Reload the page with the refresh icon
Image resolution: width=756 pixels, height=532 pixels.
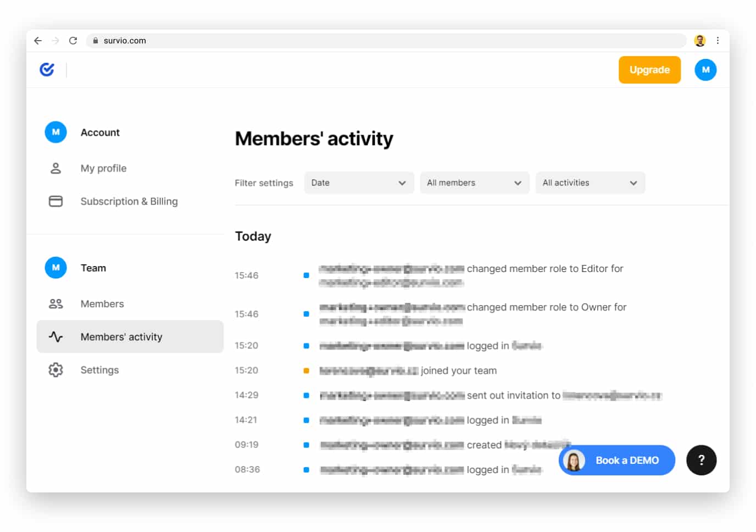click(73, 41)
